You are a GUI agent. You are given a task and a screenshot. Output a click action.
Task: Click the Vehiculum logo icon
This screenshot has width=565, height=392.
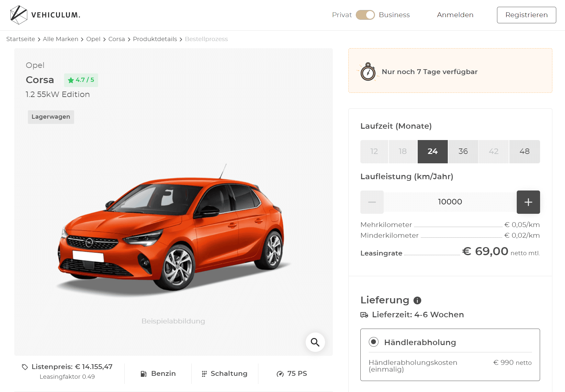(x=18, y=15)
